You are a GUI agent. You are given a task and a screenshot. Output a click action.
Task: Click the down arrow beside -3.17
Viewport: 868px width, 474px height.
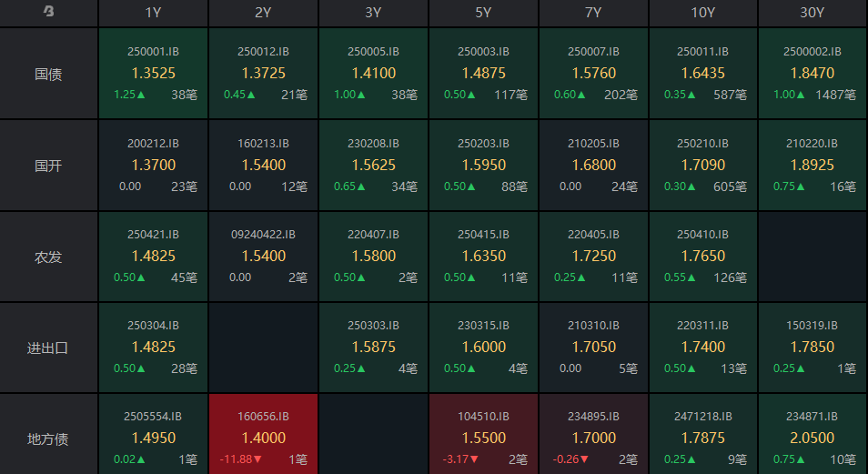point(474,459)
